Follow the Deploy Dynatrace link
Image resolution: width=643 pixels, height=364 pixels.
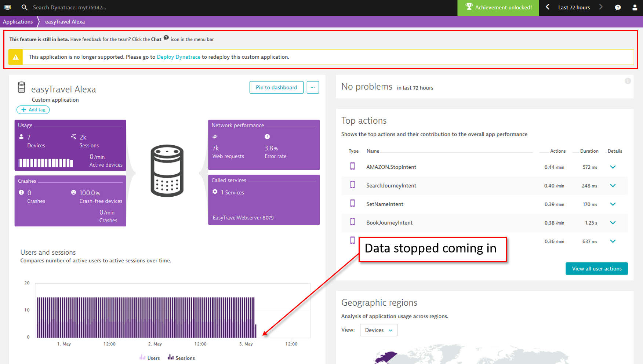point(178,57)
